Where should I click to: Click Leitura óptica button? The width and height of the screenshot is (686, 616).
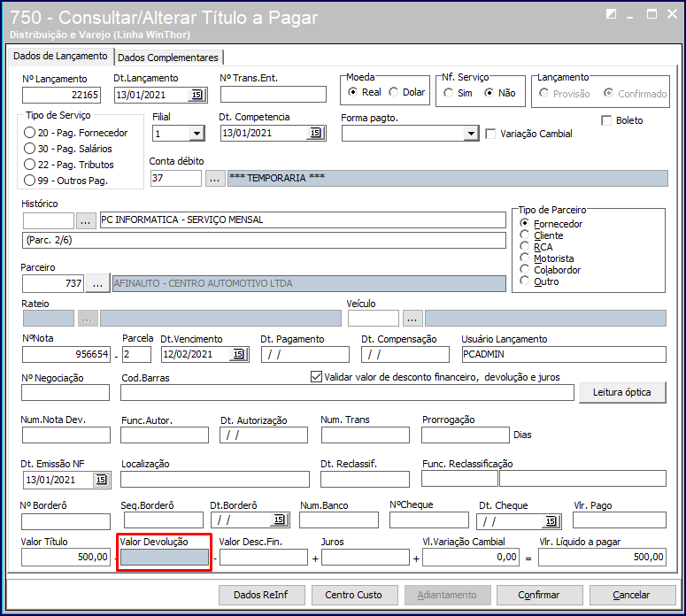tap(622, 392)
